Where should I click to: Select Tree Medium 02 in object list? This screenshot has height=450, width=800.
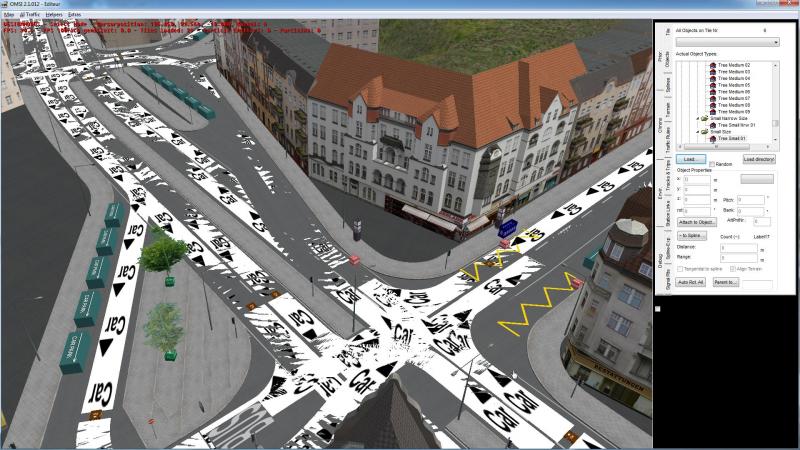pos(734,65)
